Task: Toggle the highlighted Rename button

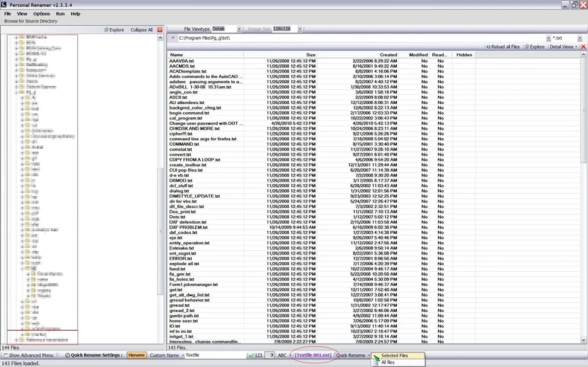Action: [136, 356]
